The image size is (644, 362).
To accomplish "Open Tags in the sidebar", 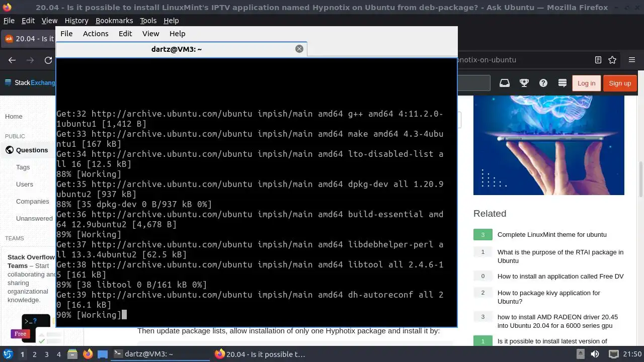I will [23, 167].
